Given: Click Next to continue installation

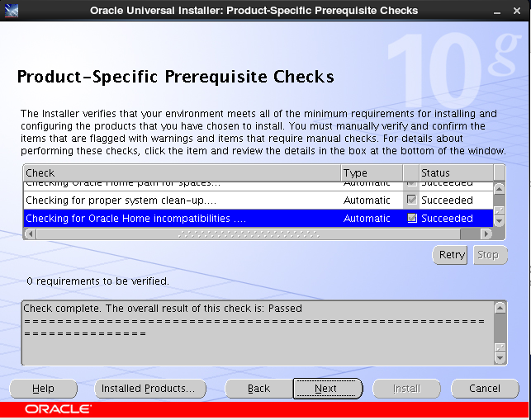Looking at the screenshot, I should pos(328,389).
